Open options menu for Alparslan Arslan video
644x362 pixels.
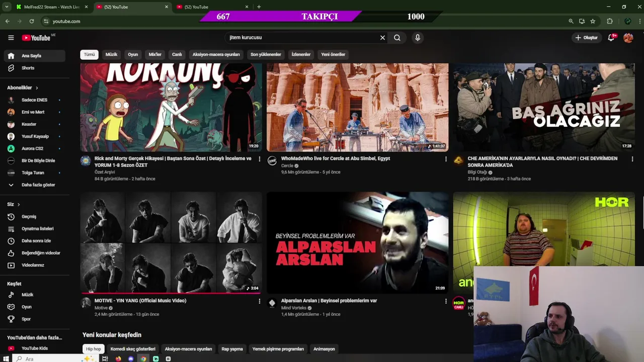click(x=446, y=301)
